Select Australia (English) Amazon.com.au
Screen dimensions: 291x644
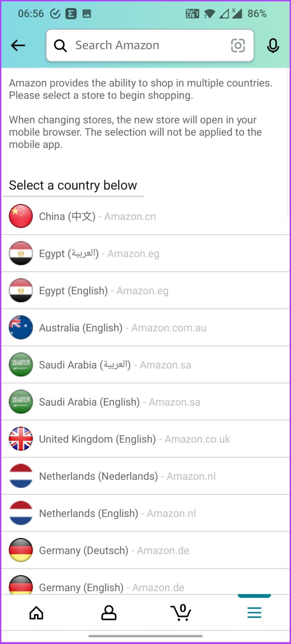point(122,328)
